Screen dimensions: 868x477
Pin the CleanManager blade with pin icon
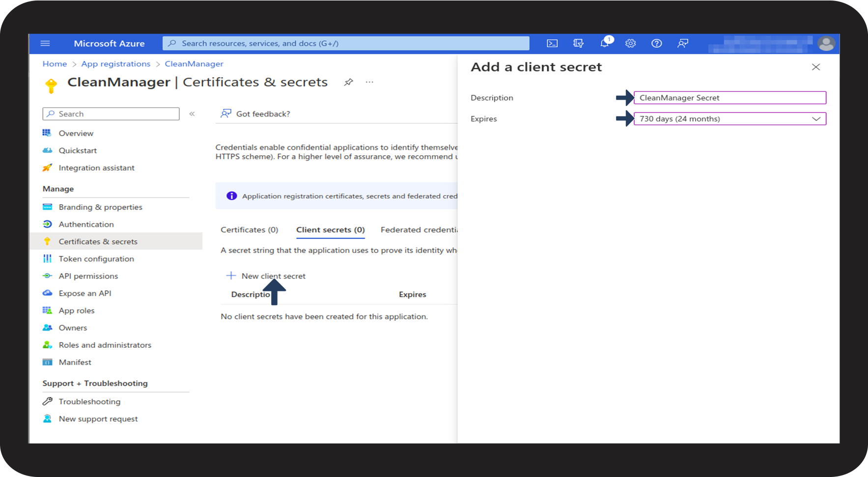pos(348,82)
